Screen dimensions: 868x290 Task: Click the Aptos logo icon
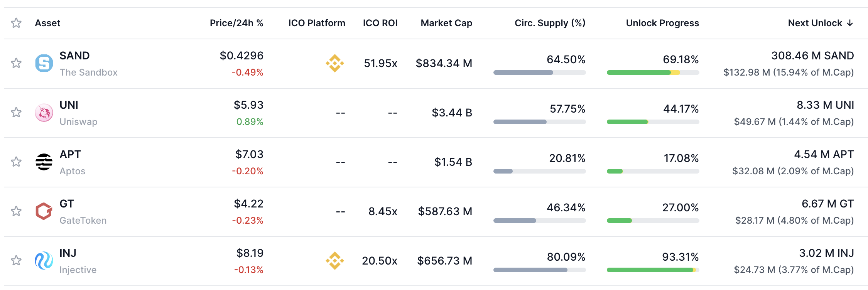point(44,162)
